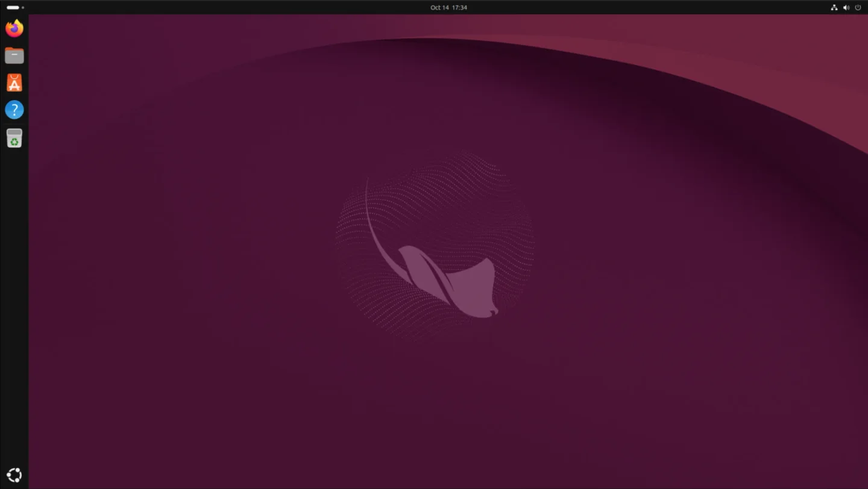The width and height of the screenshot is (868, 489).
Task: Click the speaker volume icon
Action: coord(846,7)
